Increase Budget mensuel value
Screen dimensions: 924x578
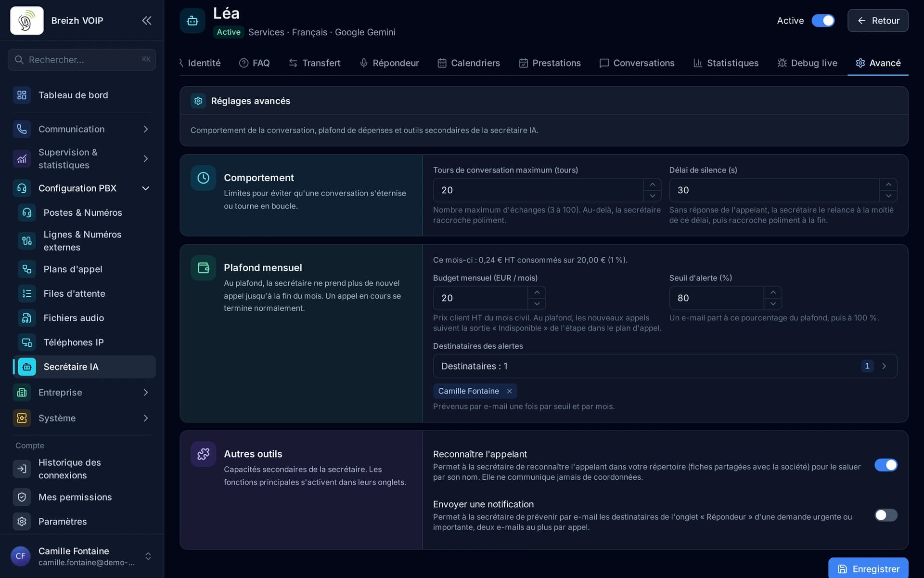(x=537, y=292)
